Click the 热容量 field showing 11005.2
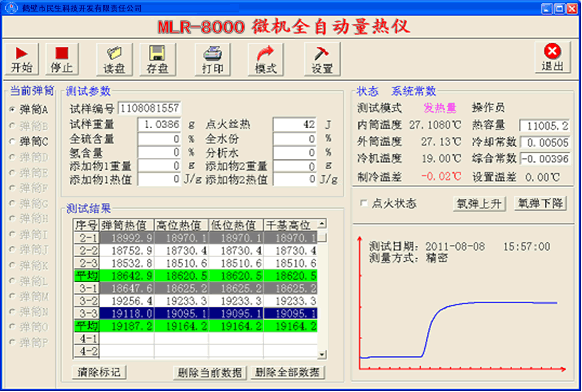The height and width of the screenshot is (392, 582). coord(545,126)
